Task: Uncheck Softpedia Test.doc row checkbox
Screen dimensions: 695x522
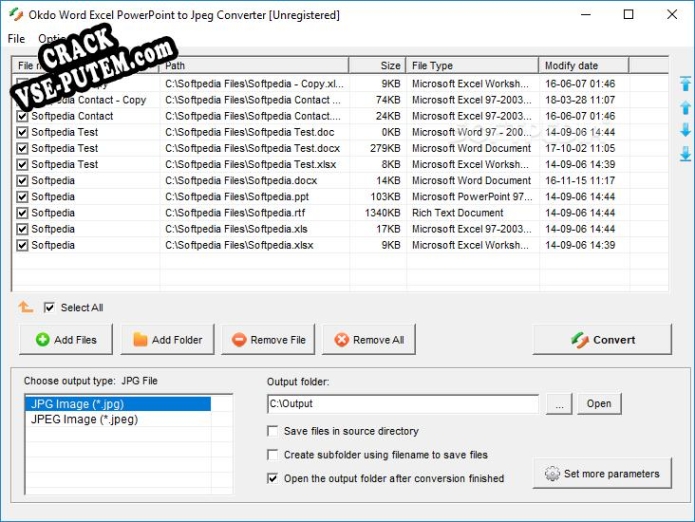Action: [22, 132]
